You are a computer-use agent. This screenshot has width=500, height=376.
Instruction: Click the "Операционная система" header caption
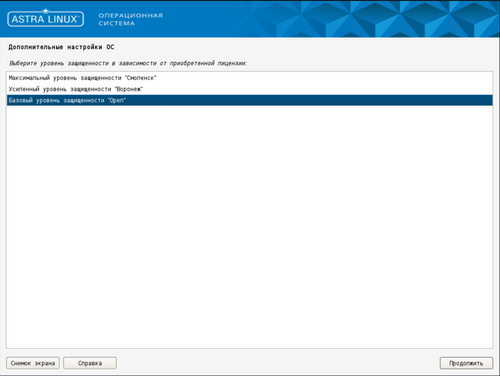[131, 19]
